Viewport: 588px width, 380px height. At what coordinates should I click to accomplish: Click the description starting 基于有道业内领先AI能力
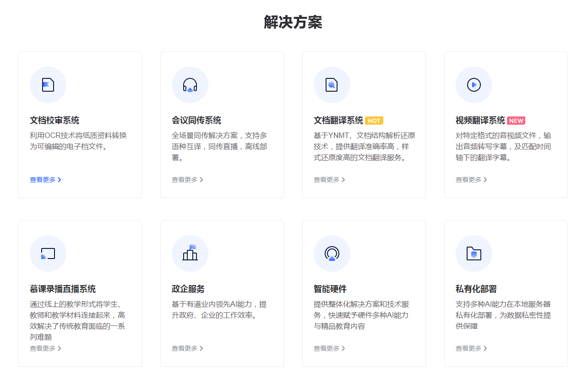pyautogui.click(x=219, y=310)
